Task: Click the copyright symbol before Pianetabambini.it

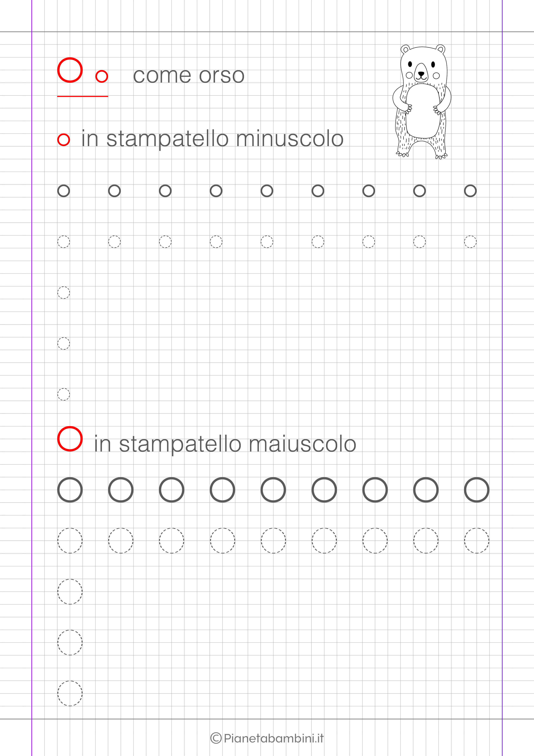Action: pos(216,738)
